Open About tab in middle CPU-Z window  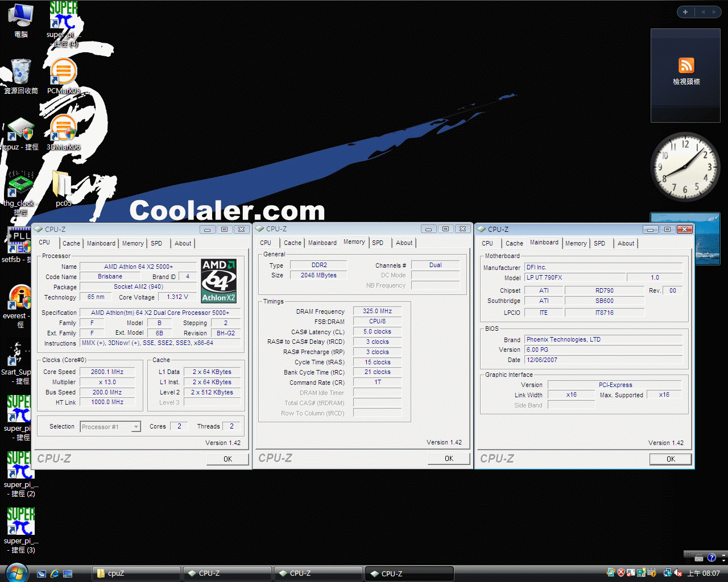coord(404,243)
